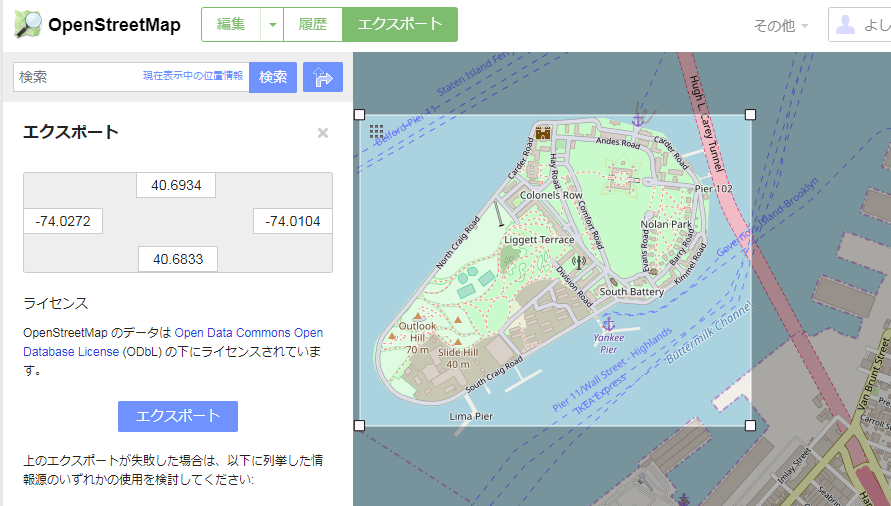
Task: Click the Yankee Pier anchor icon
Action: (x=609, y=324)
